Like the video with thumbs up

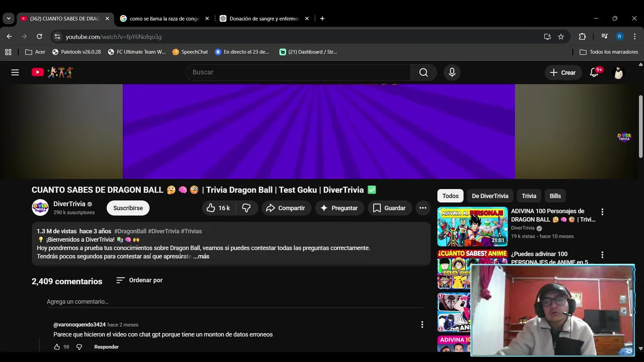(x=218, y=208)
